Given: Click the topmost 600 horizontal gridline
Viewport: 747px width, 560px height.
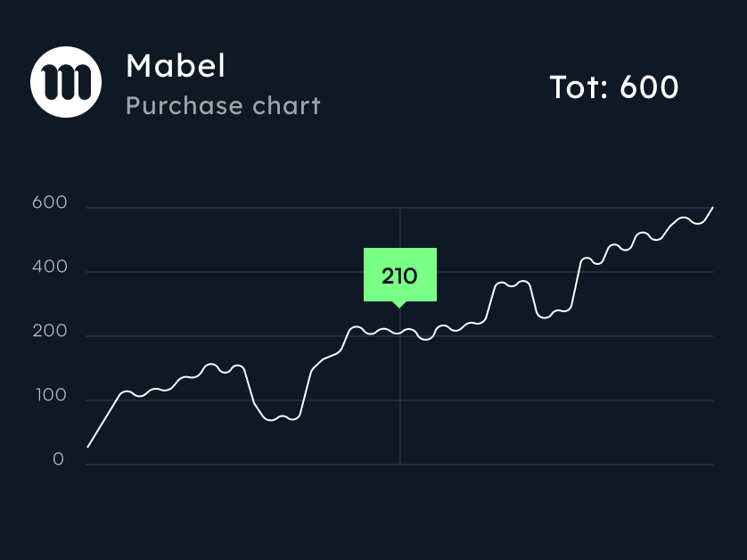Looking at the screenshot, I should tap(267, 208).
